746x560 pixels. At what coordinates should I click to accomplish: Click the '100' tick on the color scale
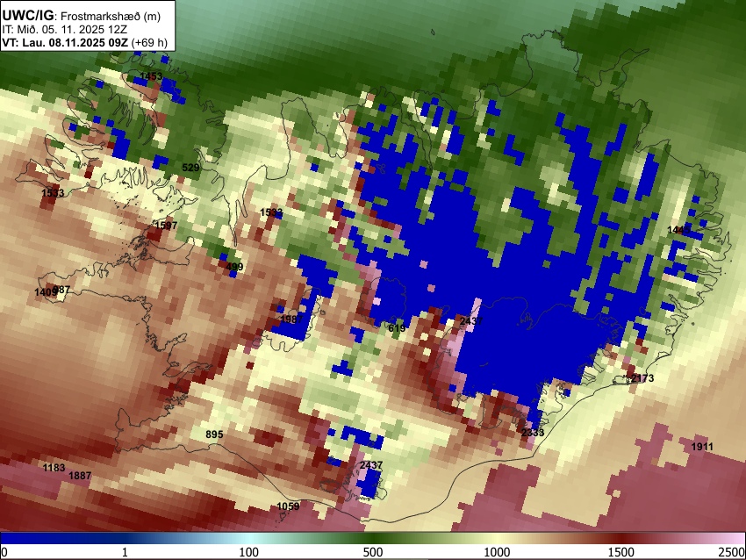coord(249,552)
